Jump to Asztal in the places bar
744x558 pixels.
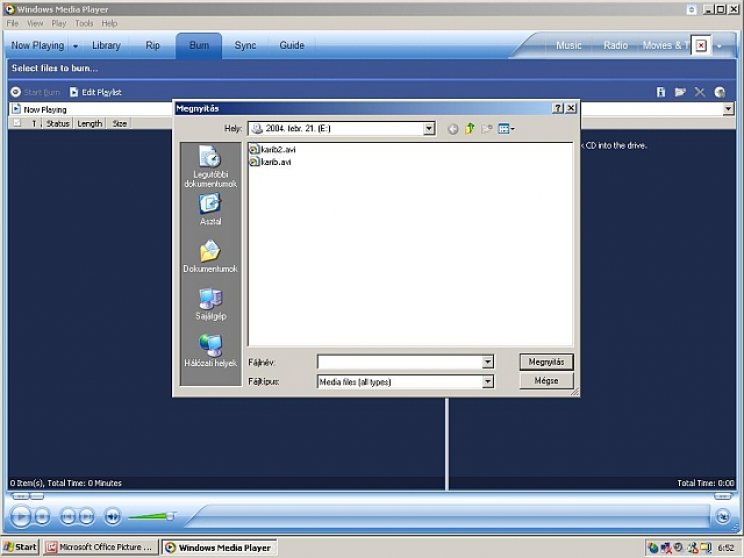point(210,209)
